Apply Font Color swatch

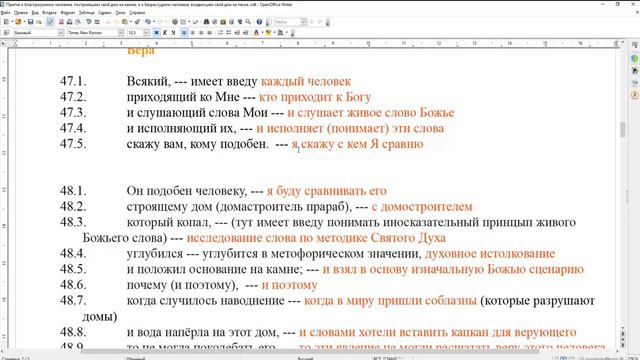pyautogui.click(x=256, y=33)
